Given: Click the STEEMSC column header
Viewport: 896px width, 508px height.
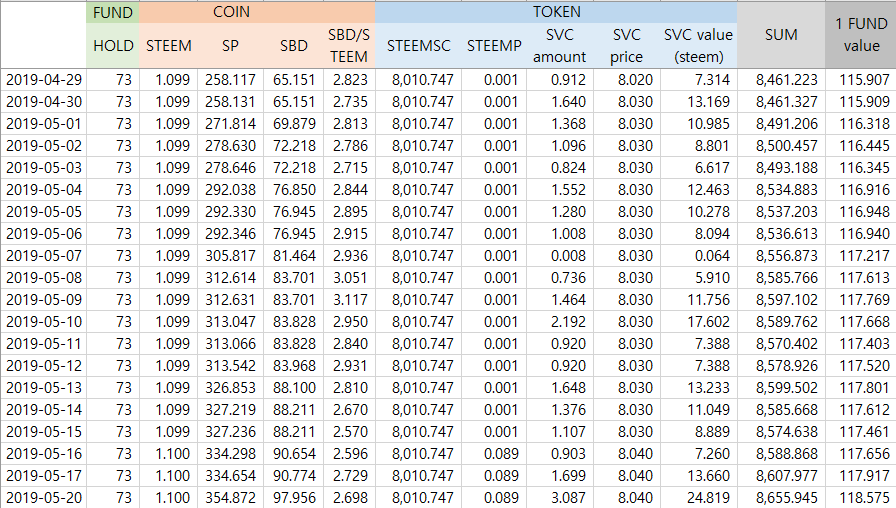Looking at the screenshot, I should (419, 46).
